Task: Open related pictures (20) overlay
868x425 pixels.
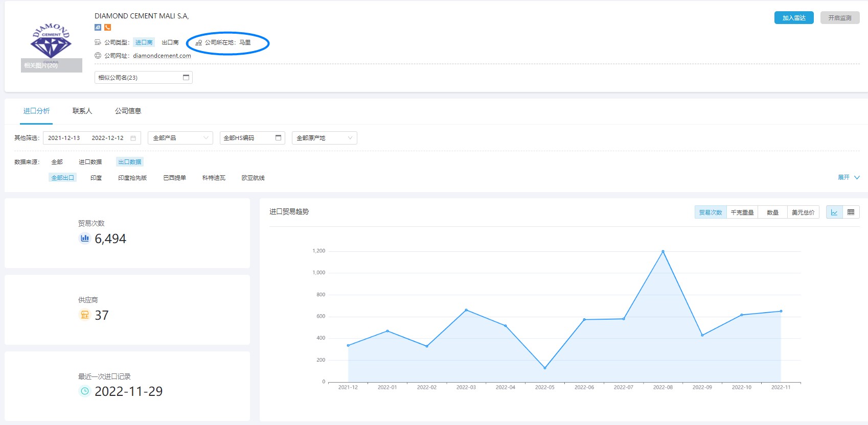Action: [x=52, y=65]
